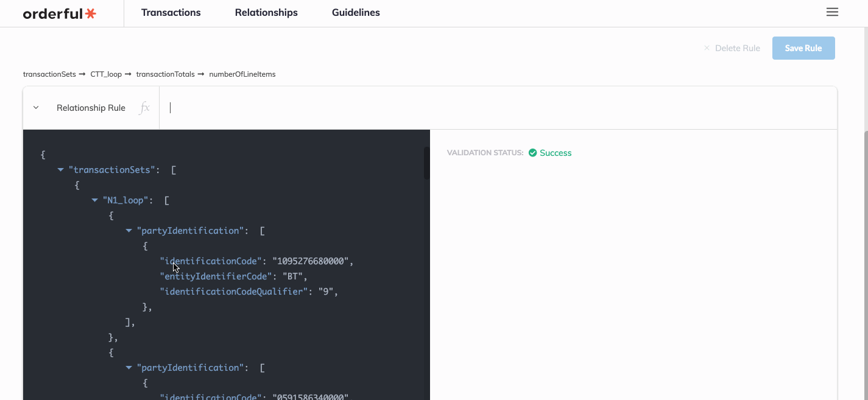Screen dimensions: 868x400
Task: Select the numberOfLineItems breadcrumb link
Action: tap(242, 74)
